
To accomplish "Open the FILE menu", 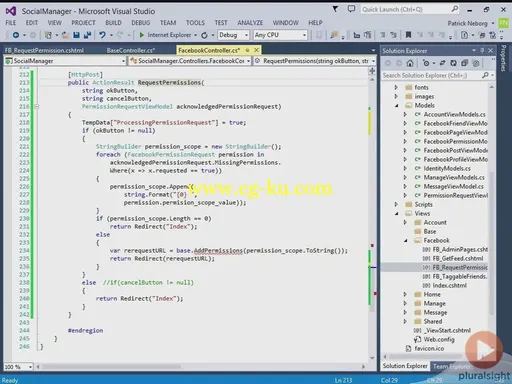I will pos(11,23).
